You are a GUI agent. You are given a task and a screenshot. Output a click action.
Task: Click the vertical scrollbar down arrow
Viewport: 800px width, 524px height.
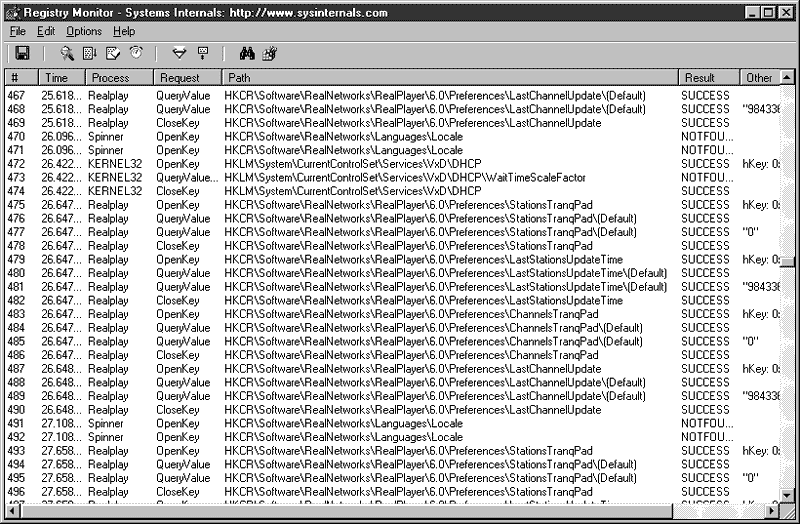click(x=787, y=495)
